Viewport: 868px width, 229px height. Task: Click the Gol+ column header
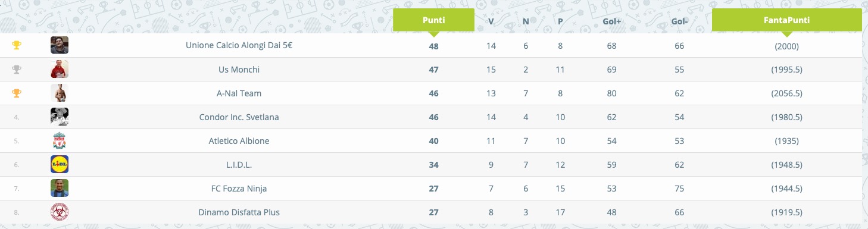611,21
